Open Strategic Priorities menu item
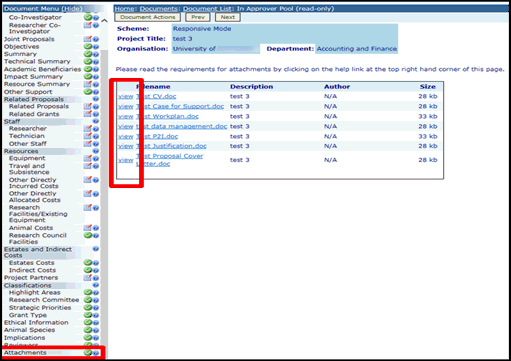 40,308
